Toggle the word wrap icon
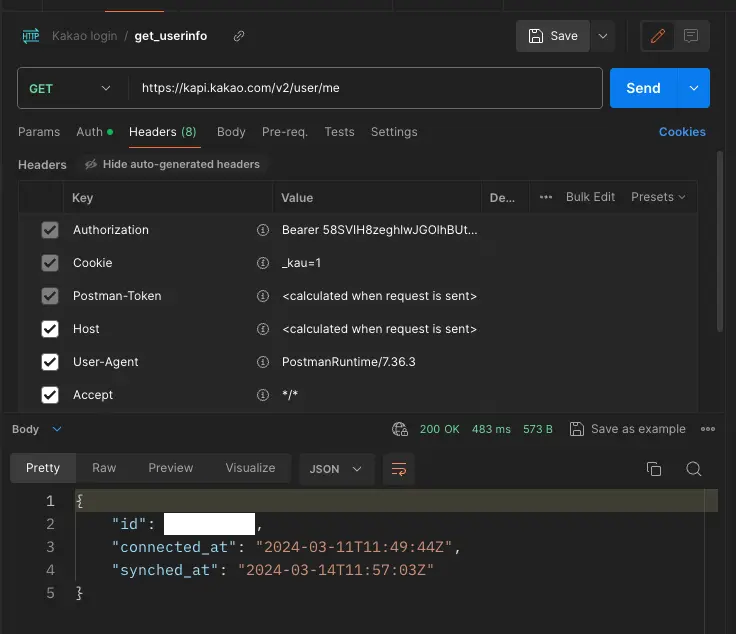 click(399, 469)
